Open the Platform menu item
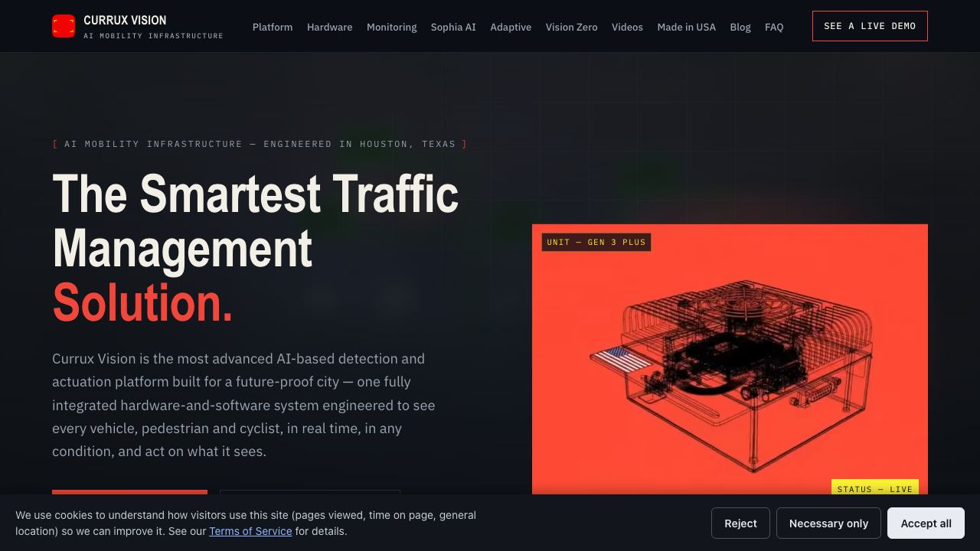 pyautogui.click(x=273, y=27)
